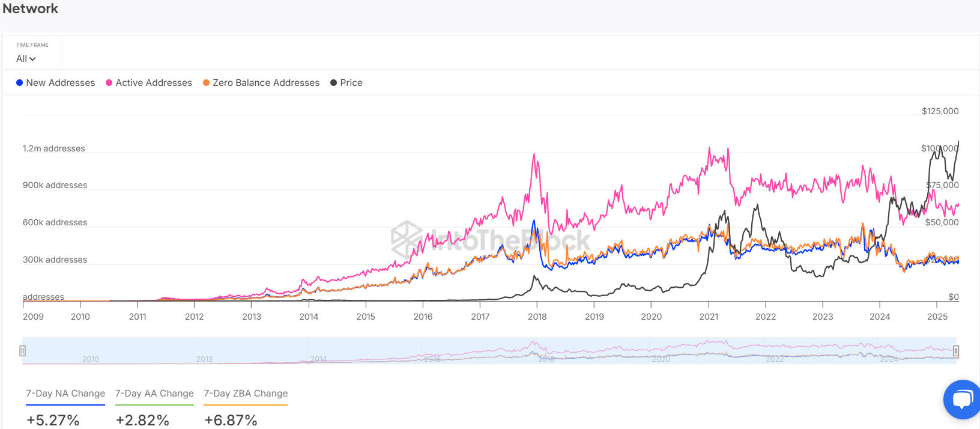
Task: Open the chat support bubble icon
Action: [963, 399]
